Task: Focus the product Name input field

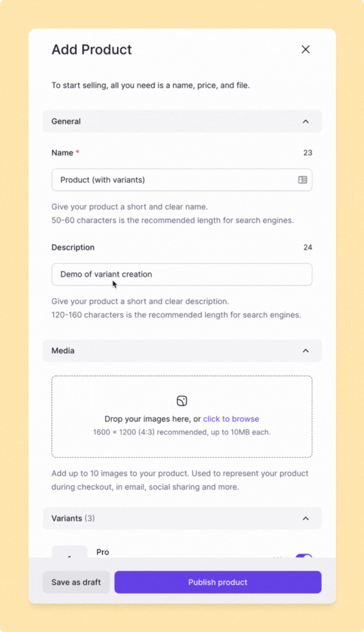Action: (x=176, y=180)
